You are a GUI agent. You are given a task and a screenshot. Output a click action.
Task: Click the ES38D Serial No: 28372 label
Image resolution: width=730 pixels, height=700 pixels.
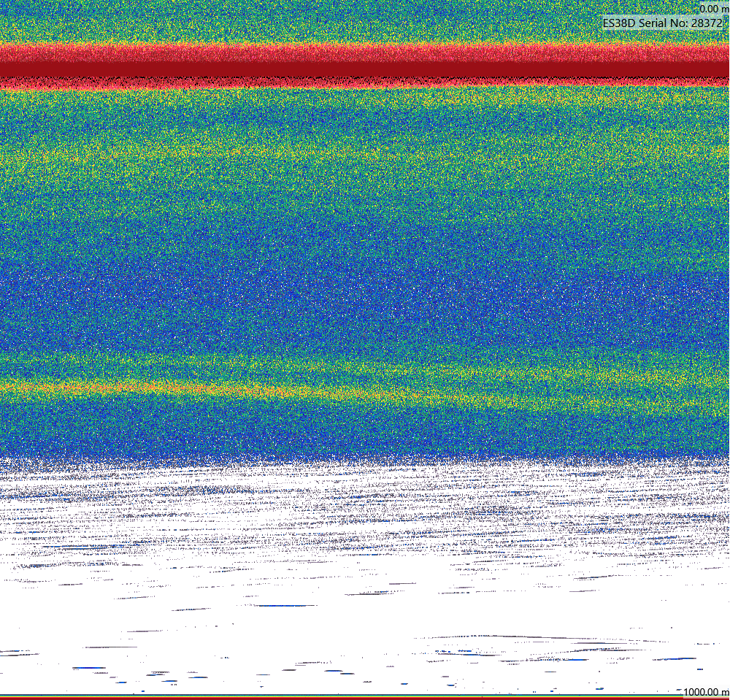[663, 23]
